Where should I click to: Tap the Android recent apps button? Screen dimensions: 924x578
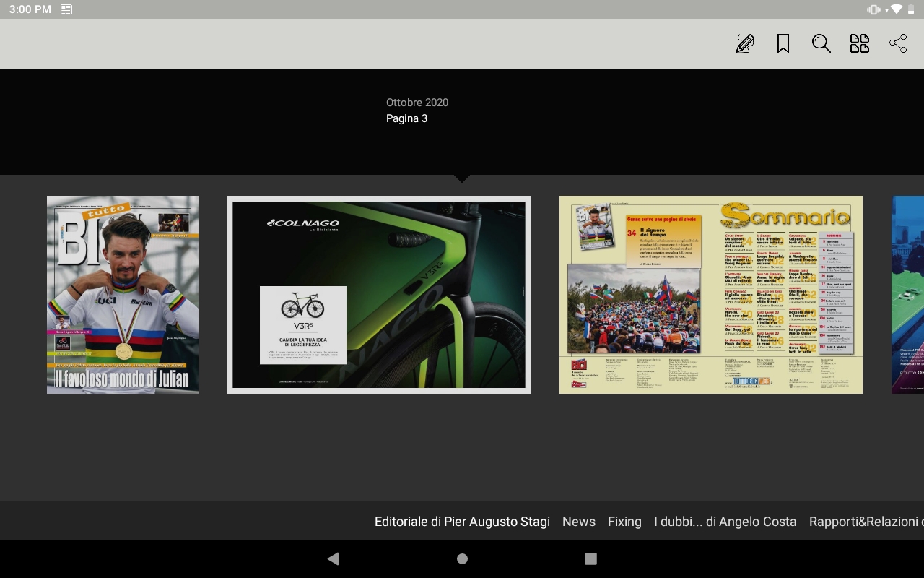click(x=590, y=558)
